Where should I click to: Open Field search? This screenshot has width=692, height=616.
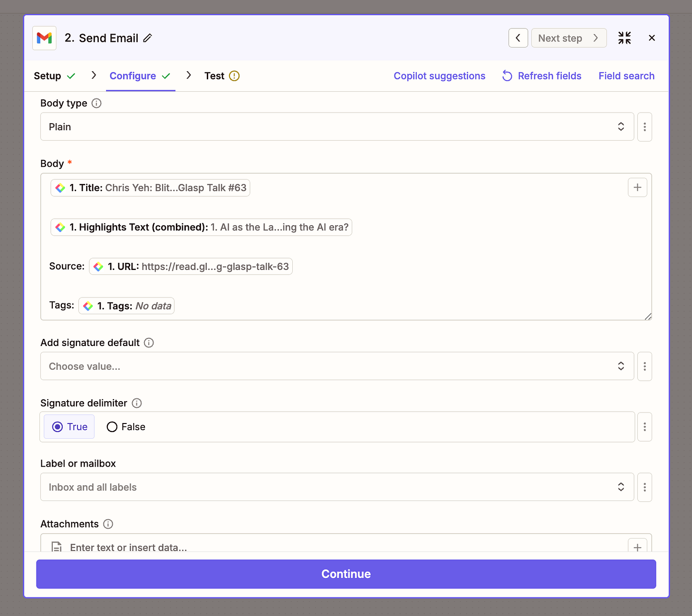626,76
